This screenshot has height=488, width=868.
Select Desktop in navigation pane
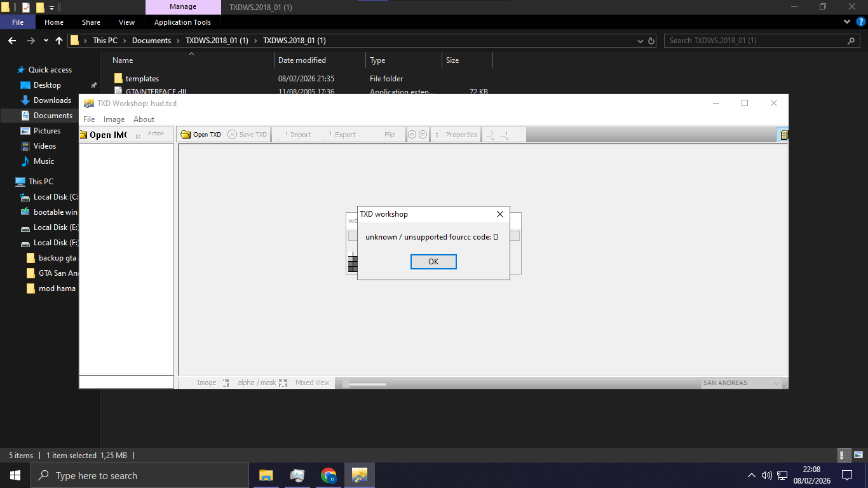47,85
